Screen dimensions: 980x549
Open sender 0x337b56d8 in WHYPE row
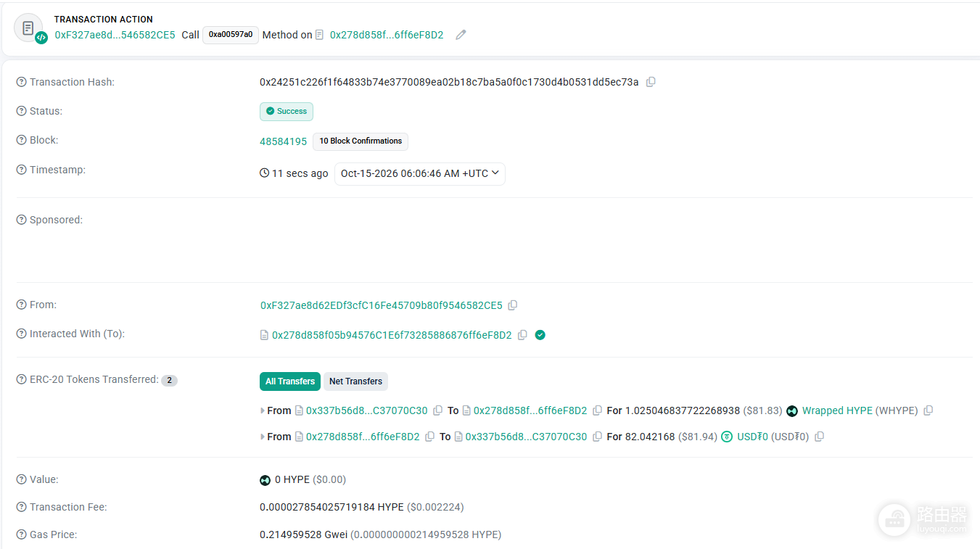367,410
